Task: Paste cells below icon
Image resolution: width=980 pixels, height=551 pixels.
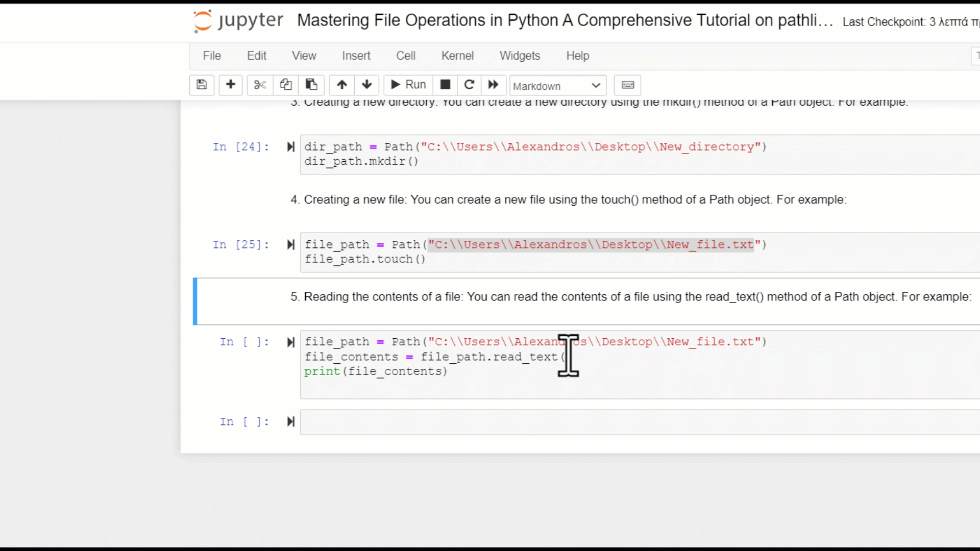Action: click(x=311, y=85)
